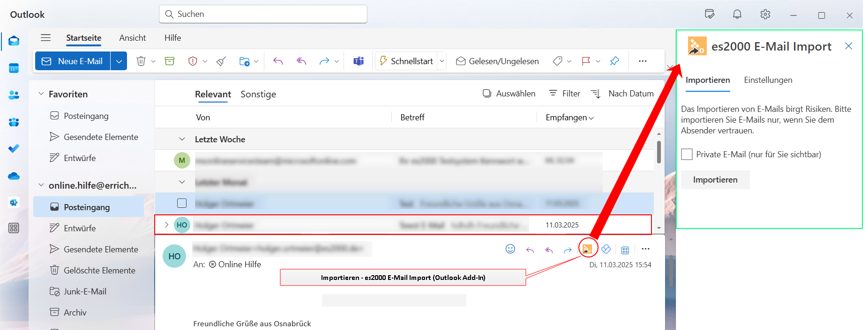
Task: Open the Hilfe ribbon tab
Action: [172, 38]
